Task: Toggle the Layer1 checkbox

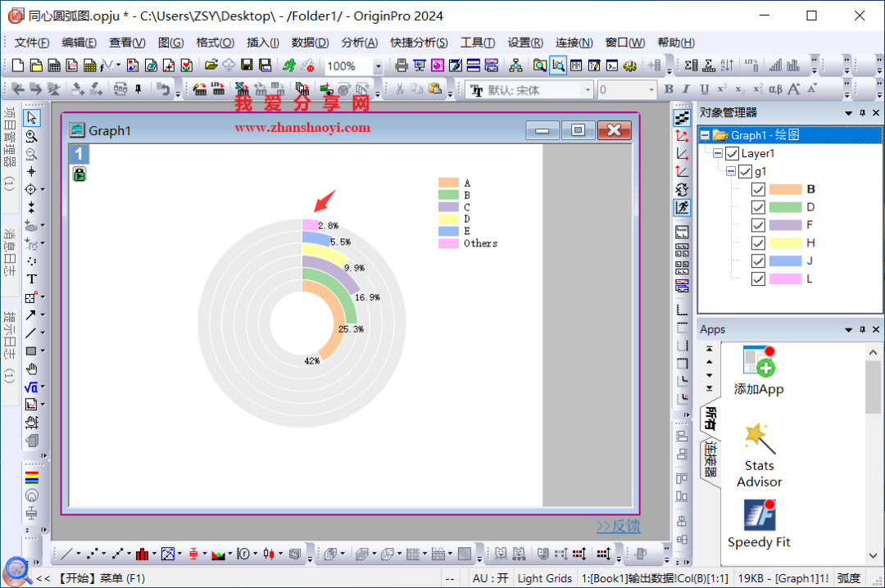Action: point(732,153)
